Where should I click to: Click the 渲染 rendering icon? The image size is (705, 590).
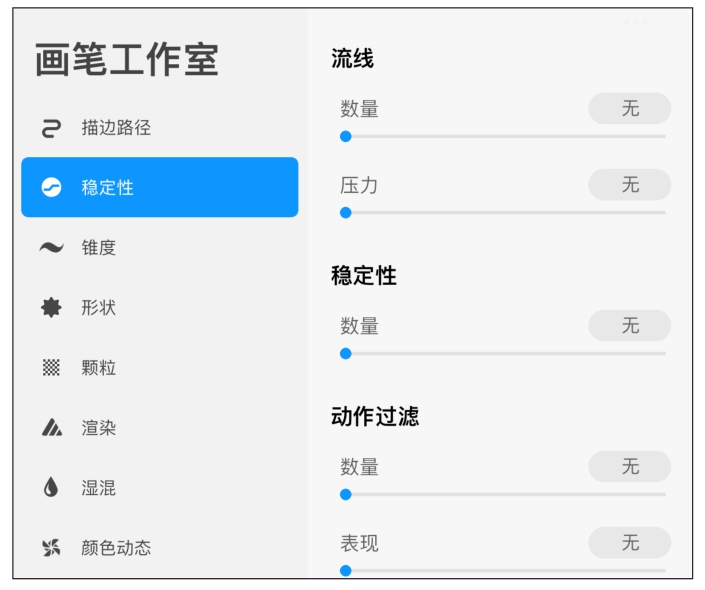(52, 427)
